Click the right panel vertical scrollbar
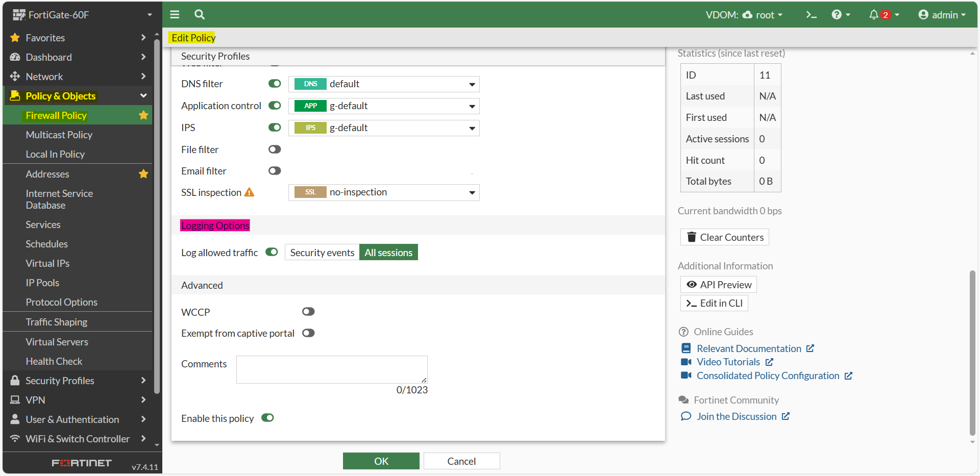This screenshot has height=476, width=980. [x=972, y=353]
